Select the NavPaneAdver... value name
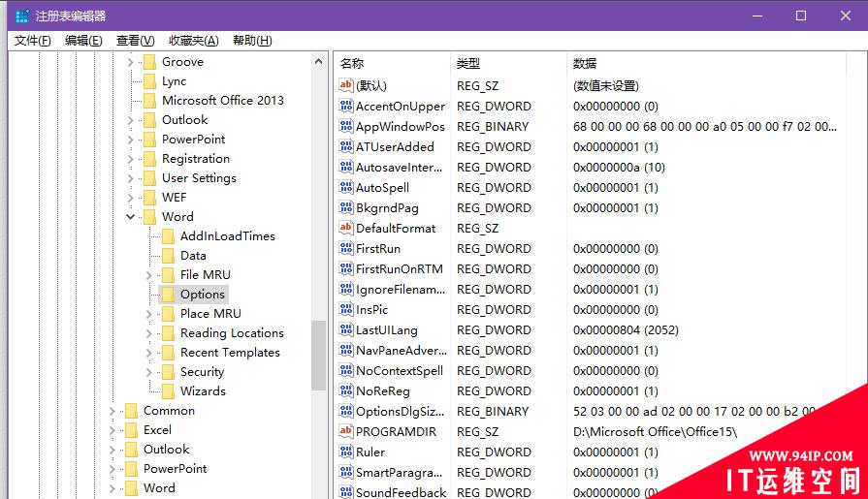This screenshot has width=868, height=499. (x=402, y=350)
